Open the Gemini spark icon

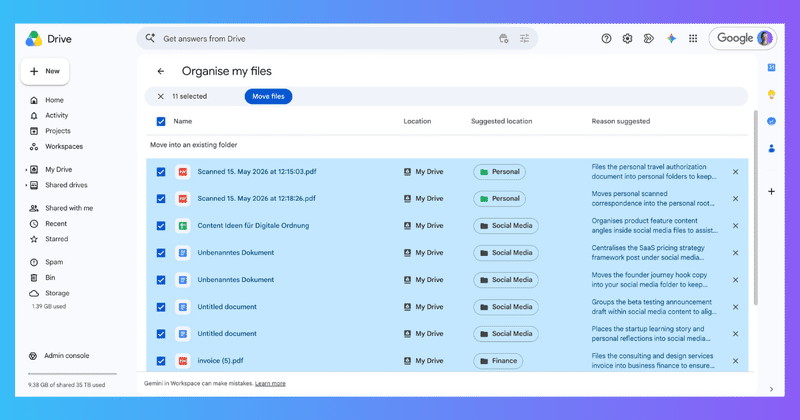pyautogui.click(x=671, y=39)
